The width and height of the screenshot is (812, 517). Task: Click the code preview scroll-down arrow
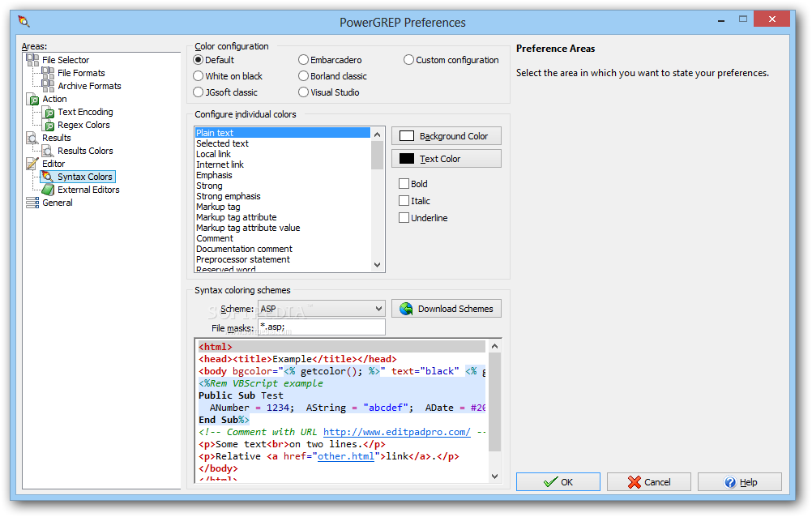(x=494, y=476)
